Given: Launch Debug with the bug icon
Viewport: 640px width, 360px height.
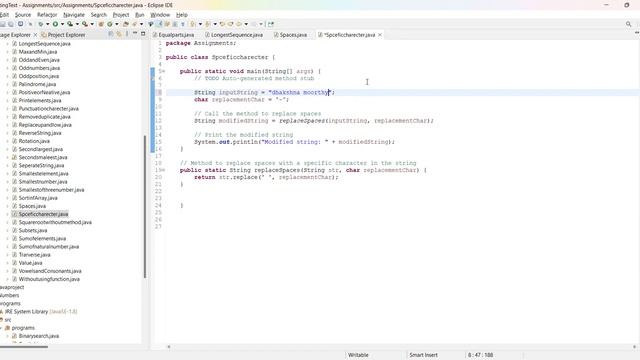Looking at the screenshot, I should point(41,24).
